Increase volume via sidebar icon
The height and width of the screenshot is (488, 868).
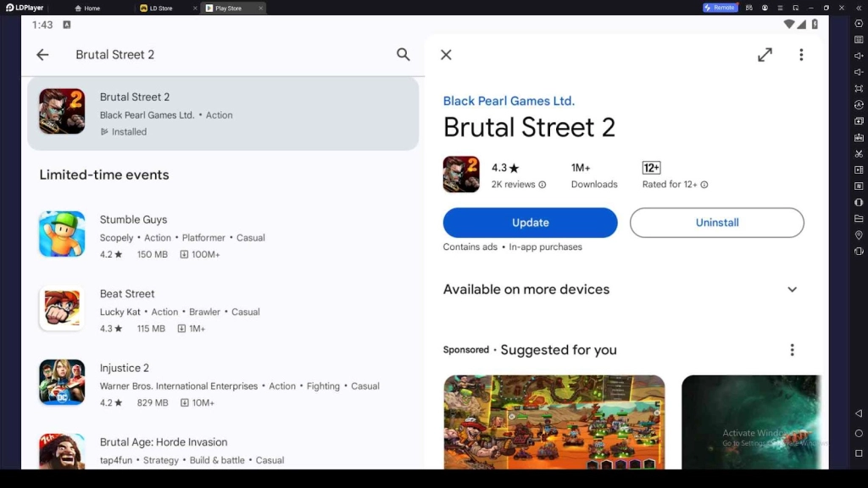tap(859, 55)
